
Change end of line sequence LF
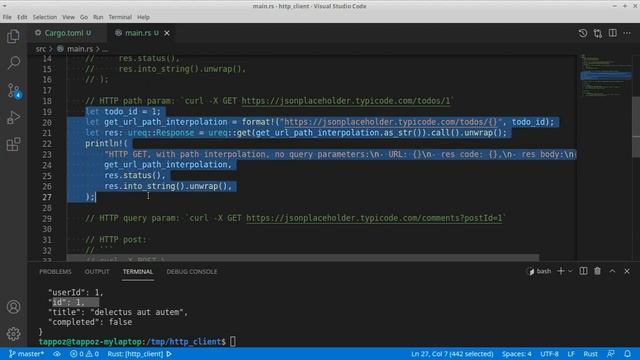(x=571, y=354)
